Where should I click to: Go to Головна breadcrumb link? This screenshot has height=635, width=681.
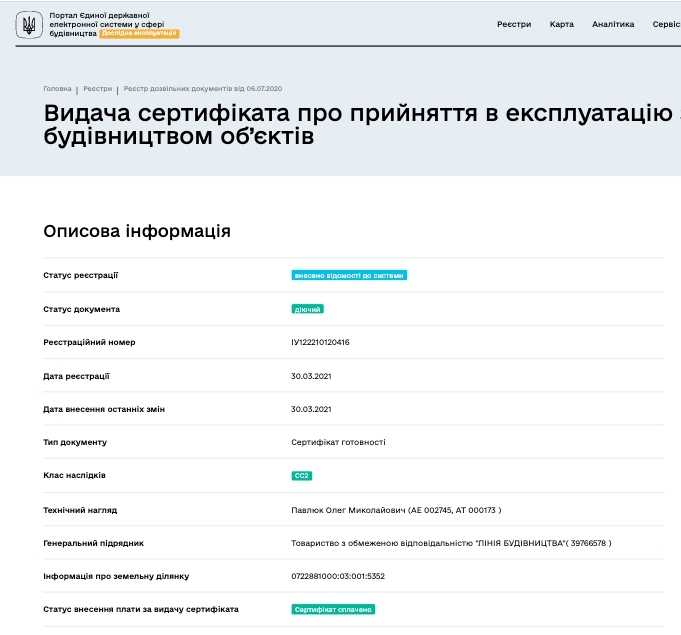point(57,89)
